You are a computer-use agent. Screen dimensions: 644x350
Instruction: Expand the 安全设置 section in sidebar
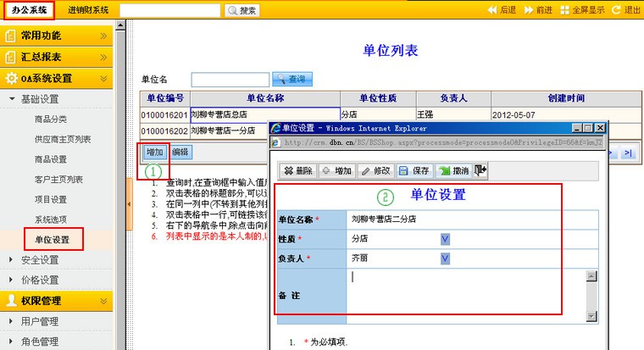pyautogui.click(x=38, y=259)
